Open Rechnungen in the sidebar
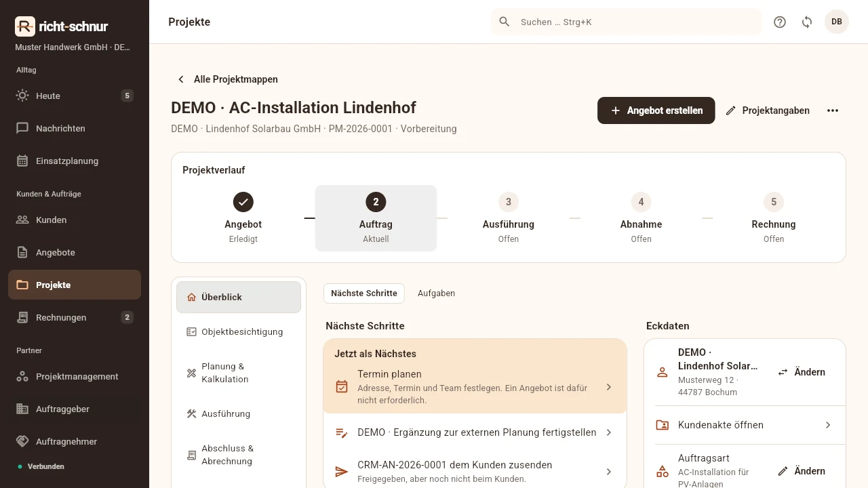Screen dimensions: 868x488 coord(75,317)
